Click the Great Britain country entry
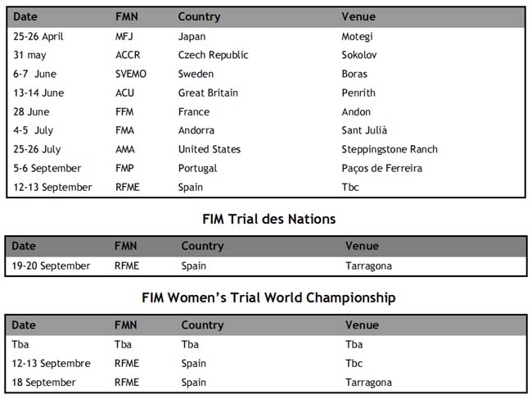The image size is (532, 399). coord(208,93)
